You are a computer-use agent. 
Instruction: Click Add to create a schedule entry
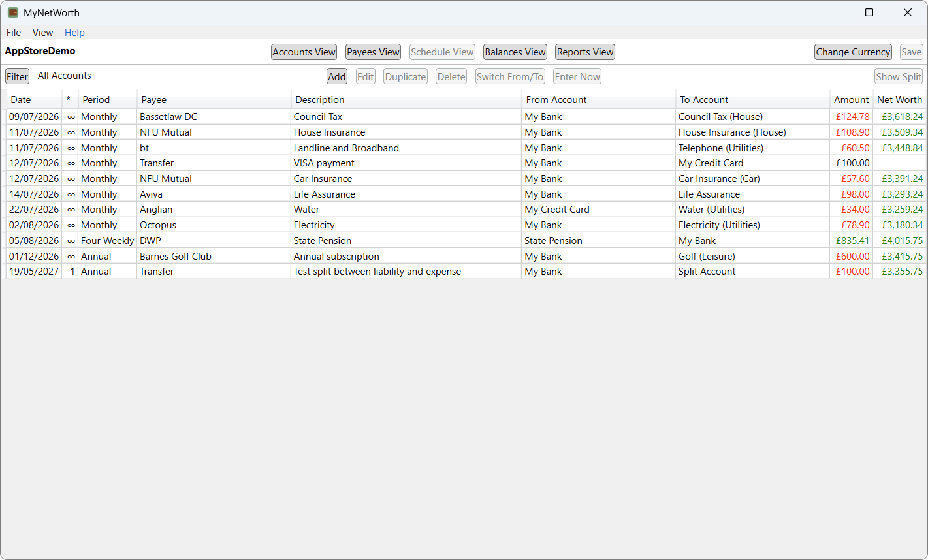point(337,76)
